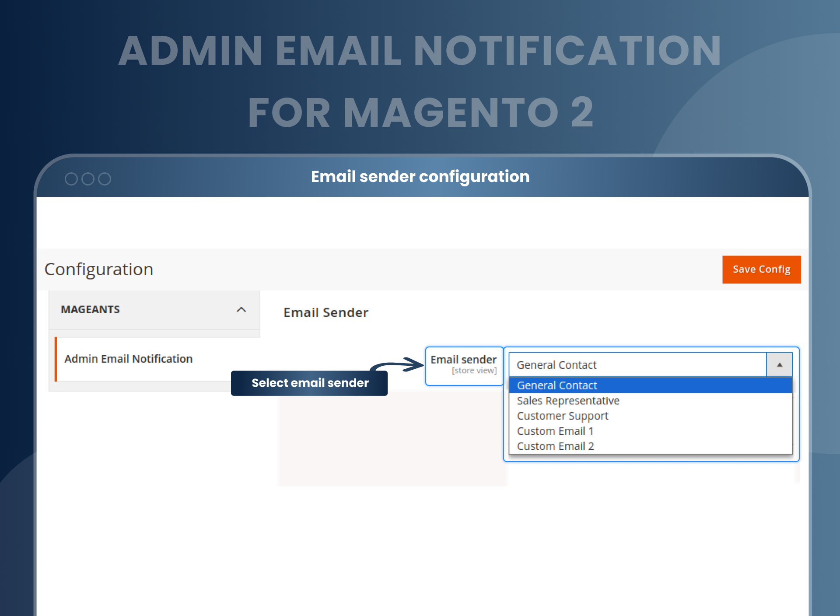Select Custom Email 1 option
Screen dimensions: 840x616
click(555, 431)
